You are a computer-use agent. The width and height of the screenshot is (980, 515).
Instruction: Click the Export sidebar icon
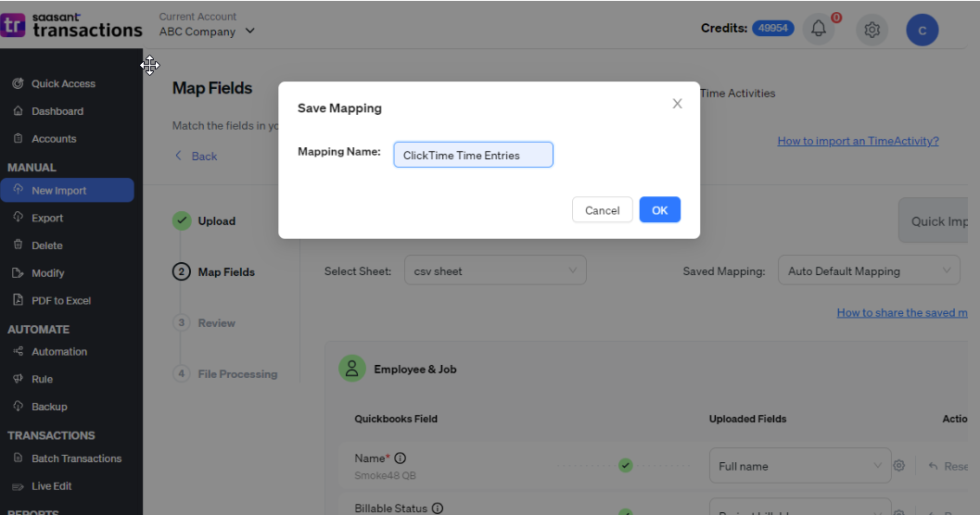19,218
